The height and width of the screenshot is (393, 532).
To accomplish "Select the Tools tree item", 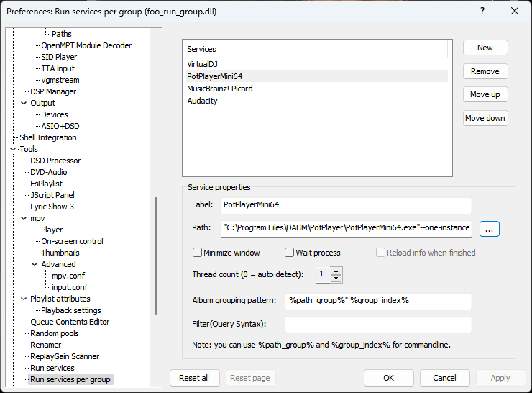I will click(x=29, y=149).
